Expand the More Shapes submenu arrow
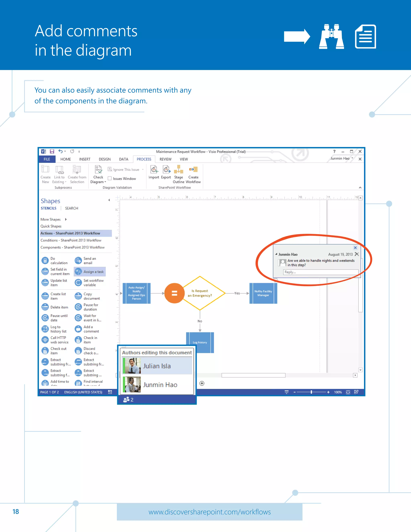This screenshot has width=411, height=532. (66, 219)
